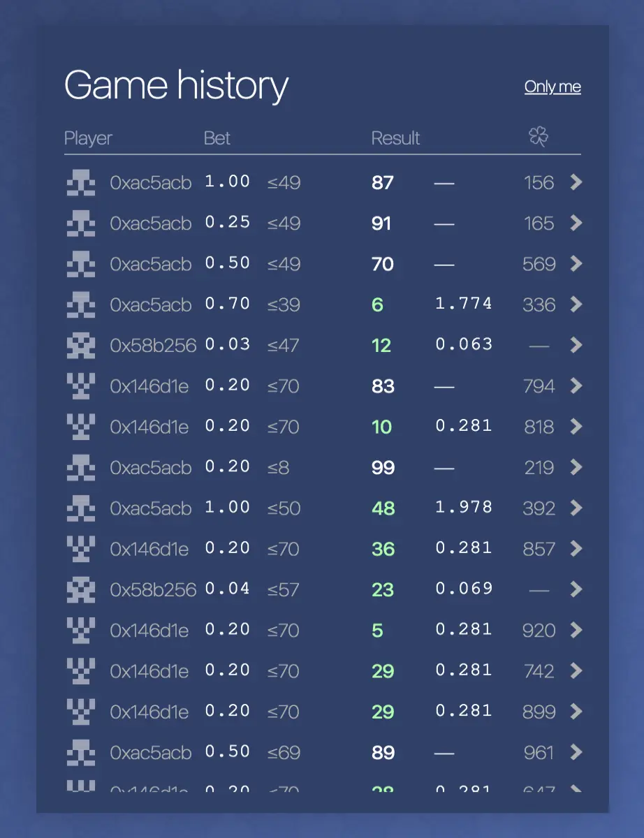
Task: Click the ≤47 bet threshold
Action: (x=283, y=345)
